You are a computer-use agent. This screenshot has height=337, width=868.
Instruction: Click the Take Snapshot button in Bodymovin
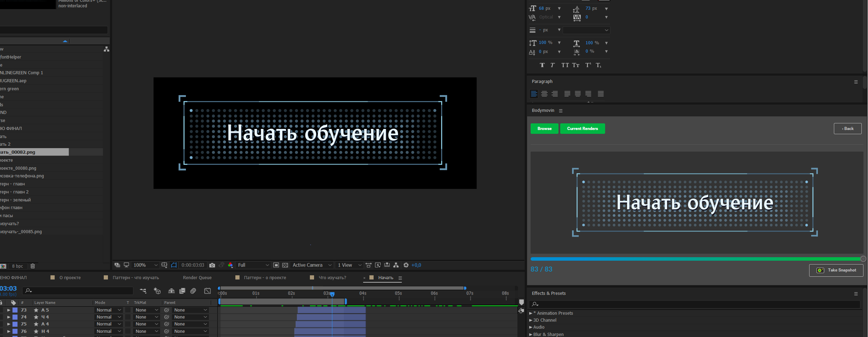point(836,270)
